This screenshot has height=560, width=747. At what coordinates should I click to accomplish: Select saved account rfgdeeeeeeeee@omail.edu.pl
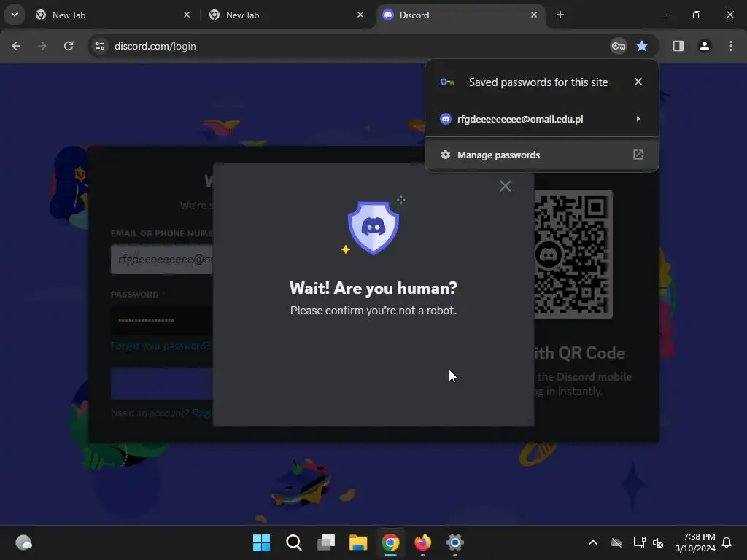click(542, 119)
